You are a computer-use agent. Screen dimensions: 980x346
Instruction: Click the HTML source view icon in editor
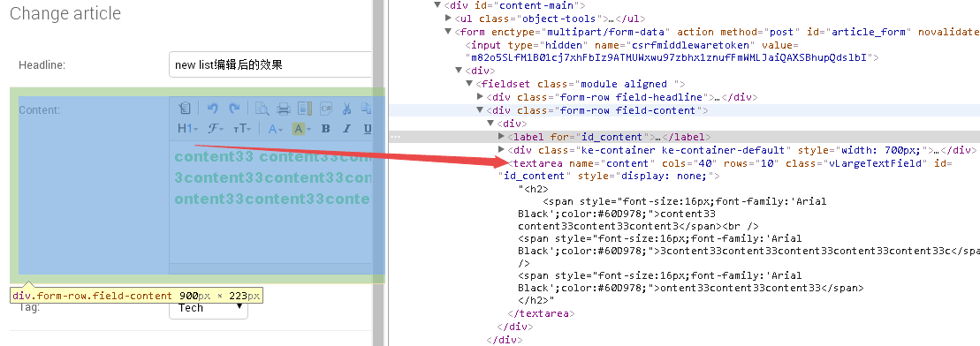point(185,109)
